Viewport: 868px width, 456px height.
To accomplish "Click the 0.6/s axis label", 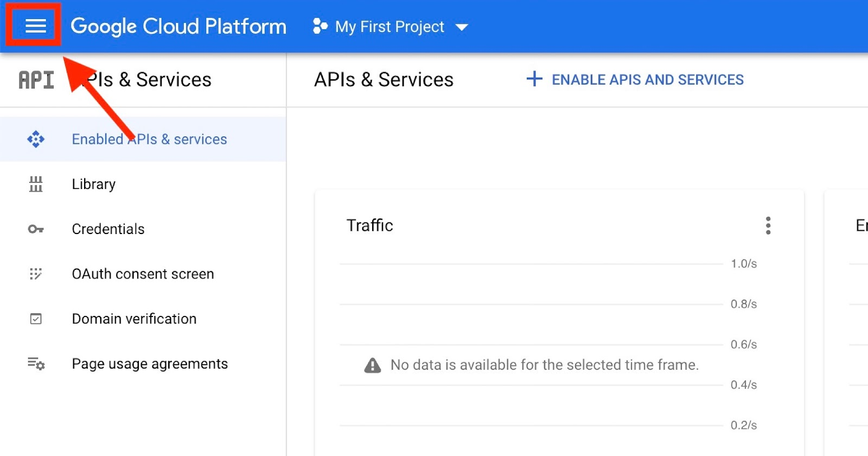I will pyautogui.click(x=744, y=344).
